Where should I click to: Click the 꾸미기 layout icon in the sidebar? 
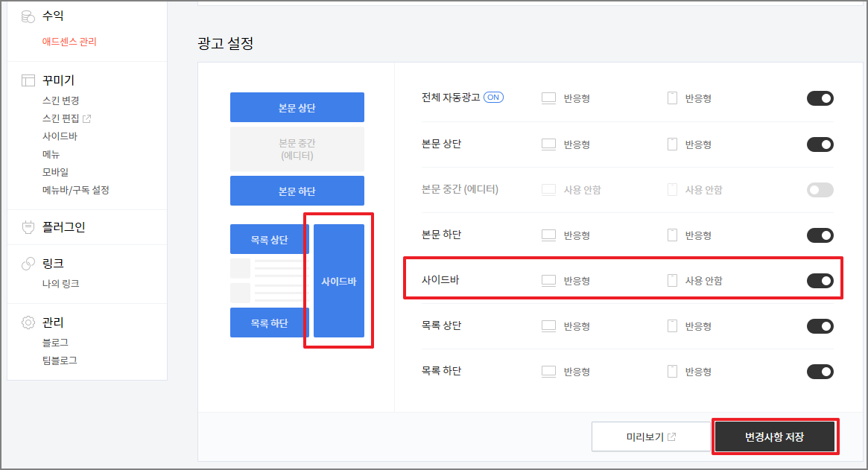click(x=28, y=80)
